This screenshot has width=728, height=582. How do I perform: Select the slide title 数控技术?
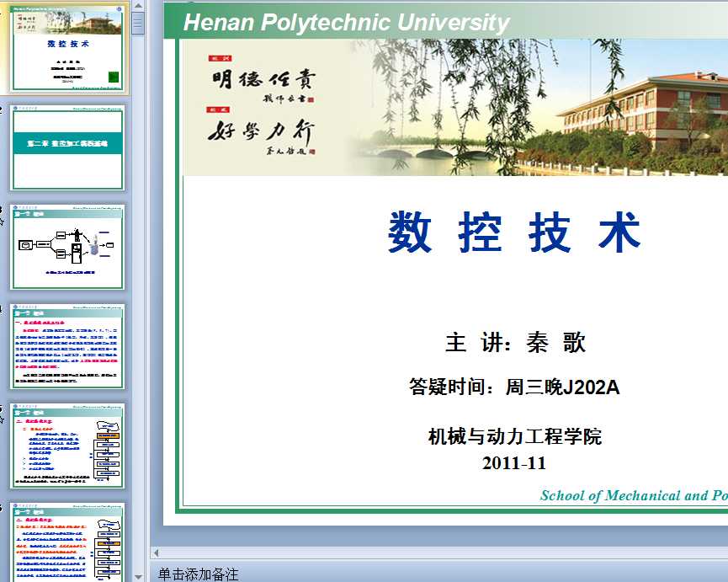pyautogui.click(x=514, y=232)
